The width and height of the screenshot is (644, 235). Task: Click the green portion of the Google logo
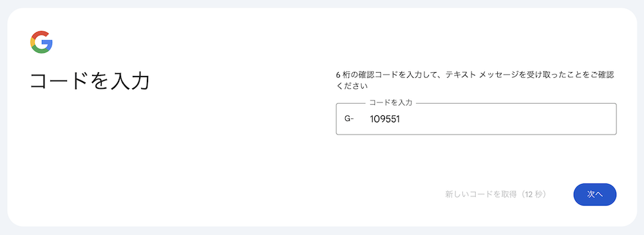click(40, 50)
